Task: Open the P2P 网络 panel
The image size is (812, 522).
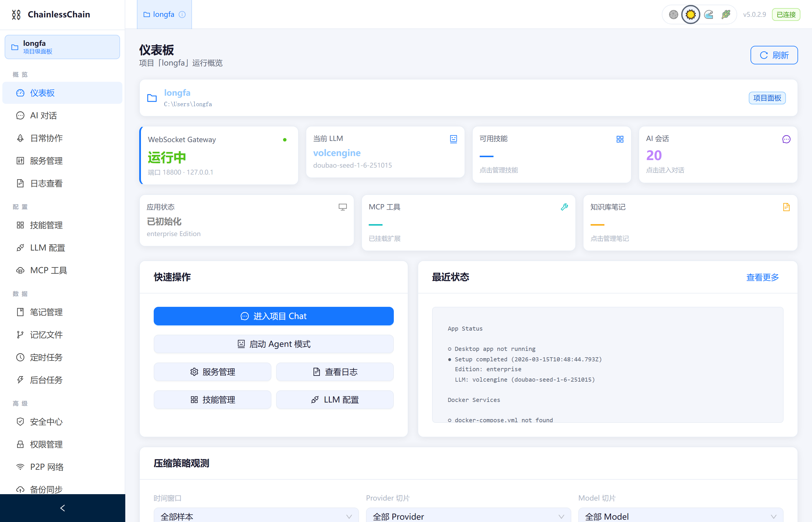Action: pos(46,467)
